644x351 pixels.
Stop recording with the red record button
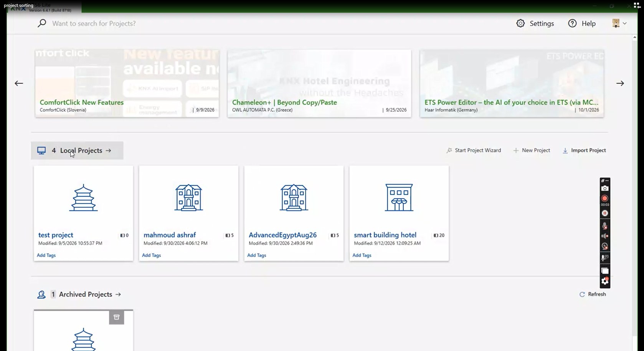pyautogui.click(x=605, y=198)
